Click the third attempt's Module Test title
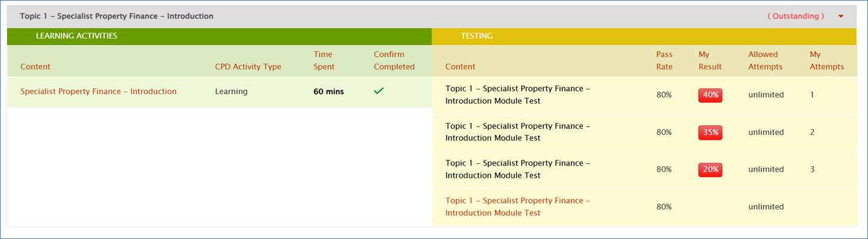The image size is (868, 239). (517, 169)
